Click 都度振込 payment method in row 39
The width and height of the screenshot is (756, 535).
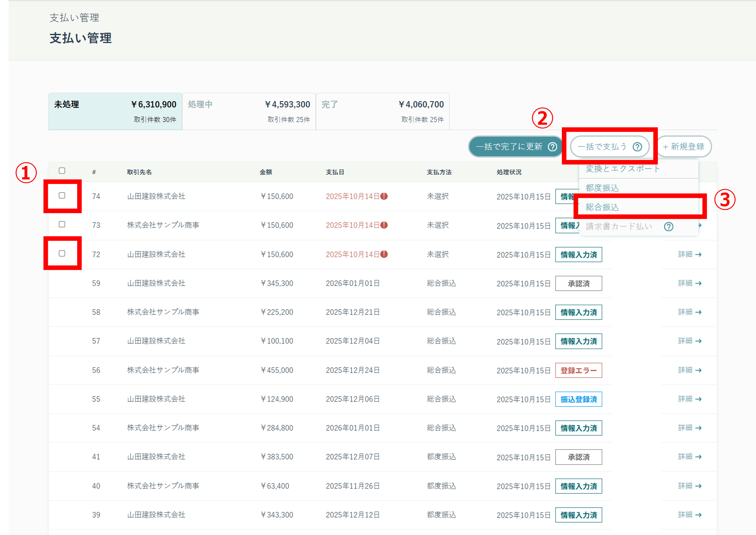(441, 515)
